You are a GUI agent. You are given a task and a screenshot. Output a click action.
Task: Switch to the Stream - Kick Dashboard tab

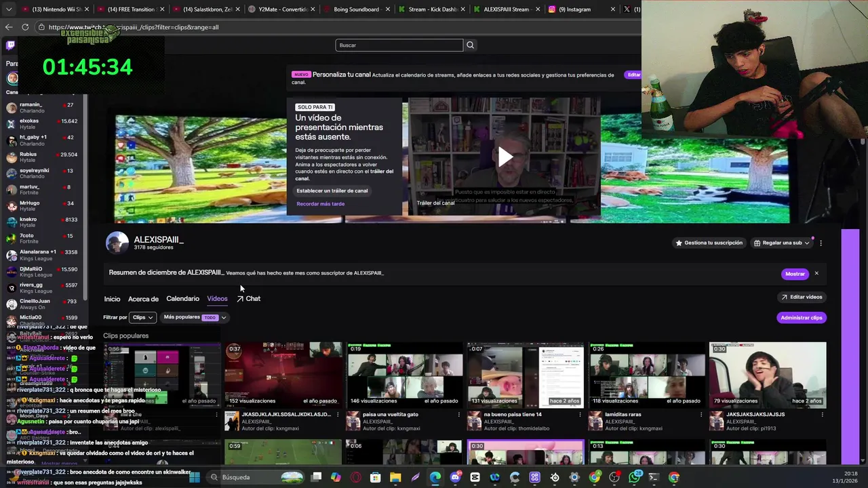432,9
